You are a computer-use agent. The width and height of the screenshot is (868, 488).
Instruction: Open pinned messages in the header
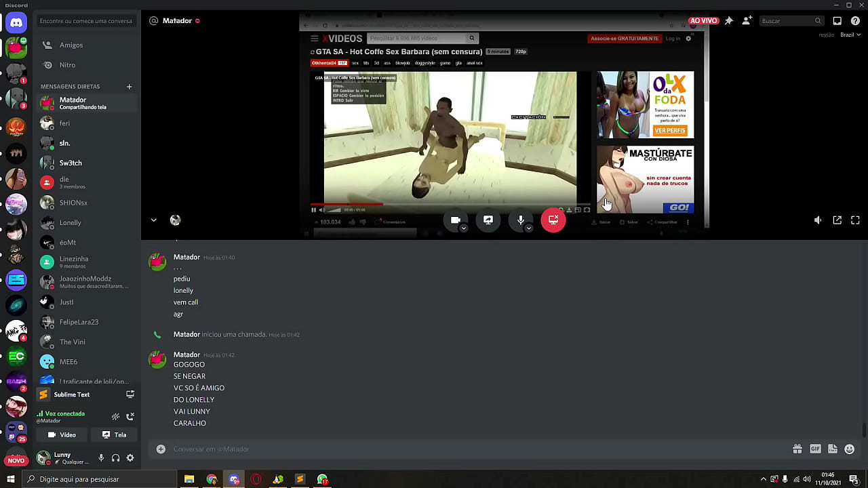tap(729, 21)
